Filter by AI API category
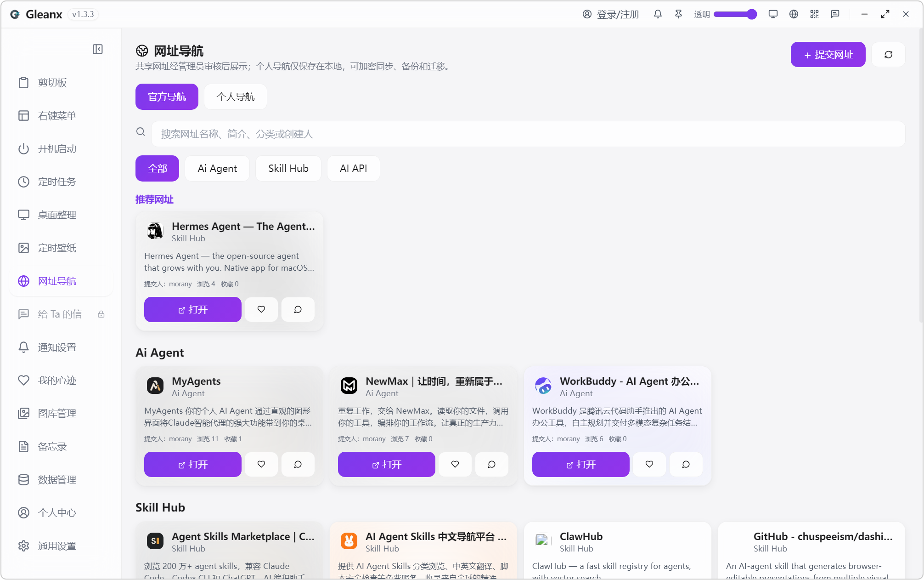Image resolution: width=924 pixels, height=580 pixels. [354, 168]
